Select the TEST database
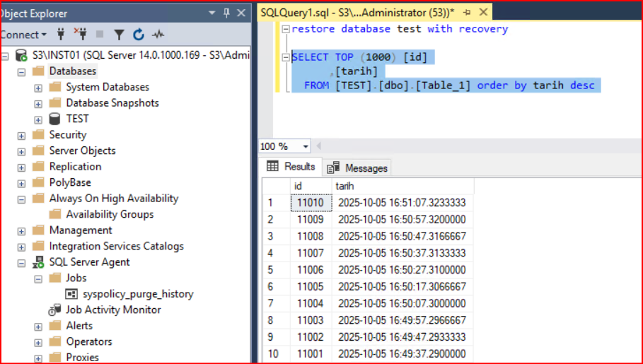The width and height of the screenshot is (643, 364). click(x=77, y=119)
